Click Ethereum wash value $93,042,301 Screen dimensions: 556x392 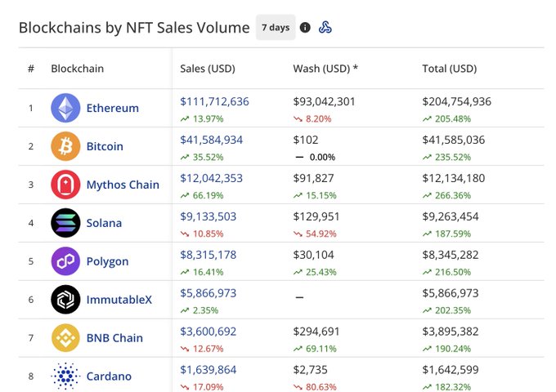pyautogui.click(x=324, y=101)
